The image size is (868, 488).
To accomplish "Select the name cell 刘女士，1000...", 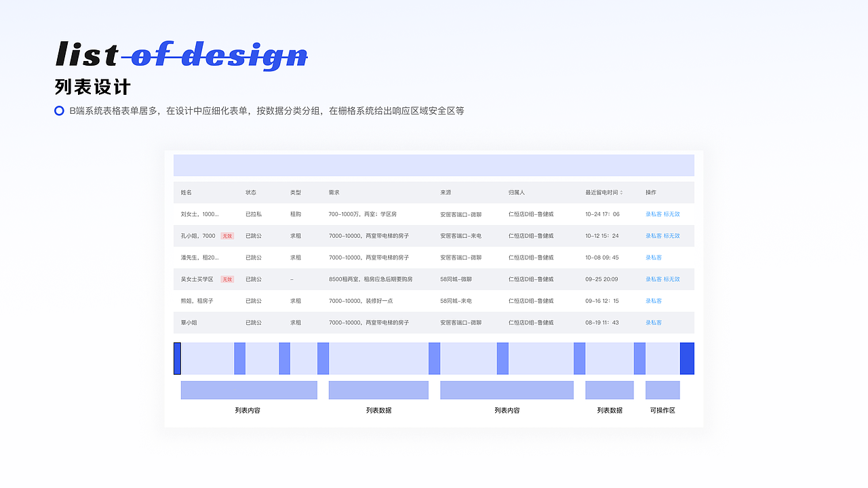I will click(x=200, y=214).
